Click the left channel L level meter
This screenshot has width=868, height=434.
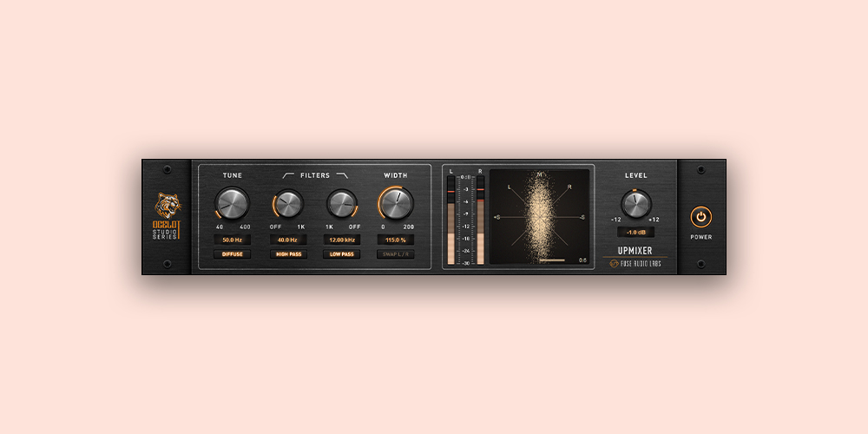point(450,220)
